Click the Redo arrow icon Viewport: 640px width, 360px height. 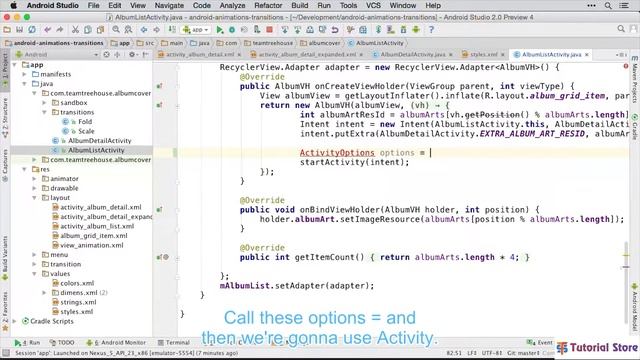tap(60, 30)
